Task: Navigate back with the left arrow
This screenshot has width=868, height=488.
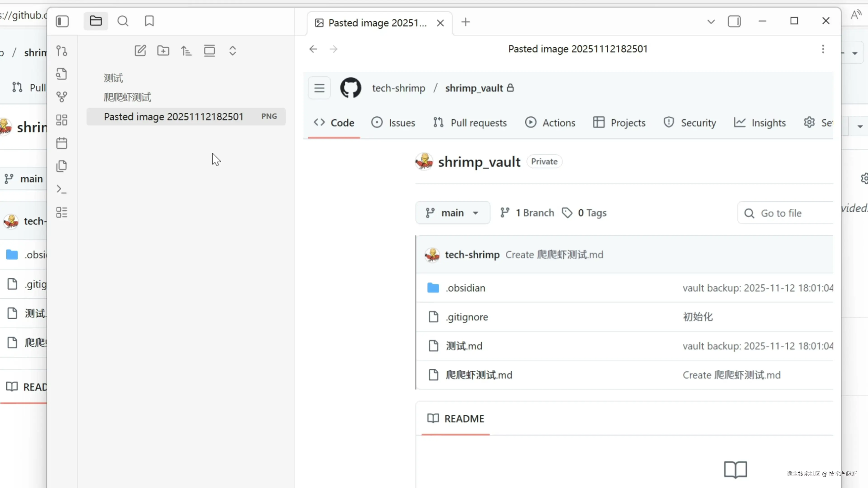Action: point(313,49)
